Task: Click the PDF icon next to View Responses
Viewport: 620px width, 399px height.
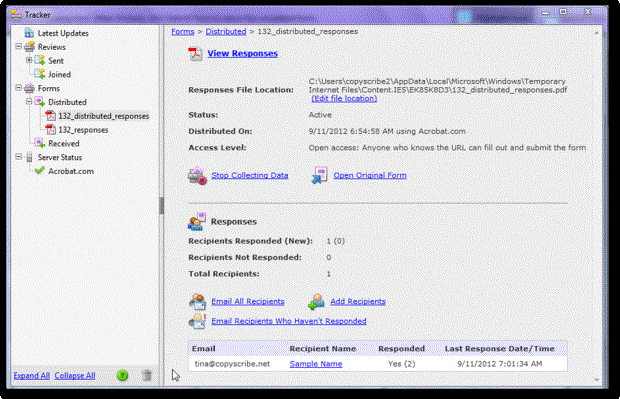Action: click(195, 54)
